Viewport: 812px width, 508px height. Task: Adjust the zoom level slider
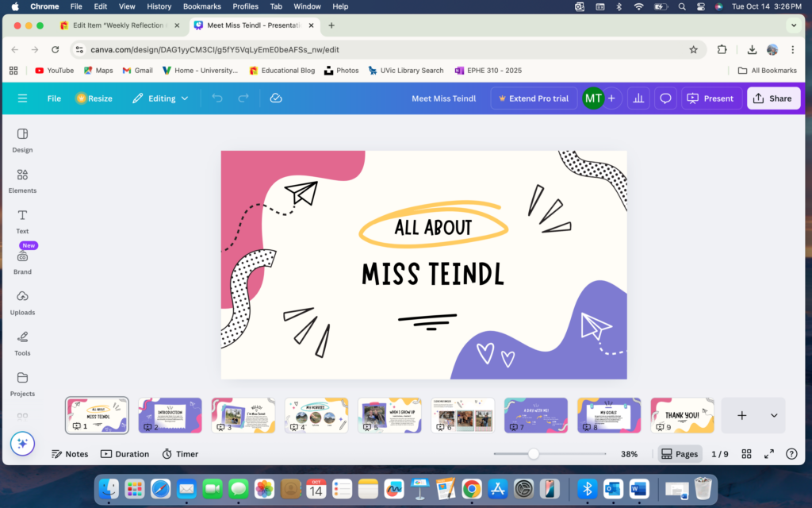tap(534, 454)
